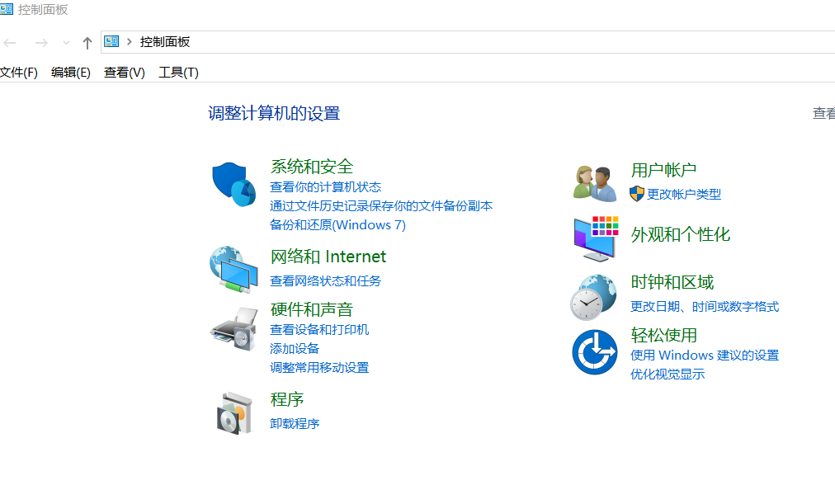835x504 pixels.
Task: Open the 查看(V) menu
Action: [125, 73]
